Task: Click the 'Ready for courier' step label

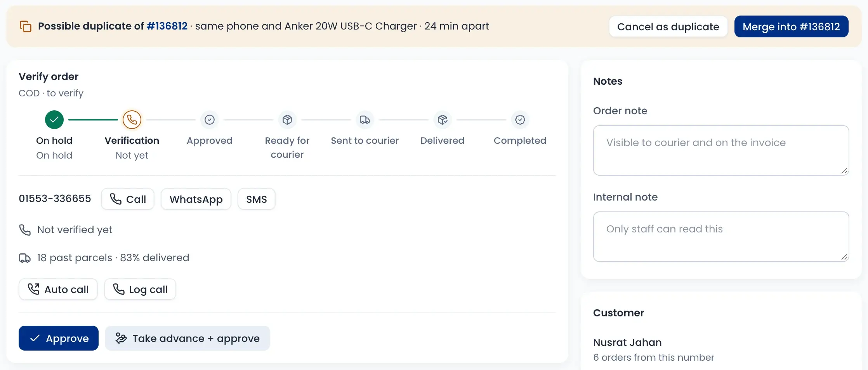Action: click(x=287, y=148)
